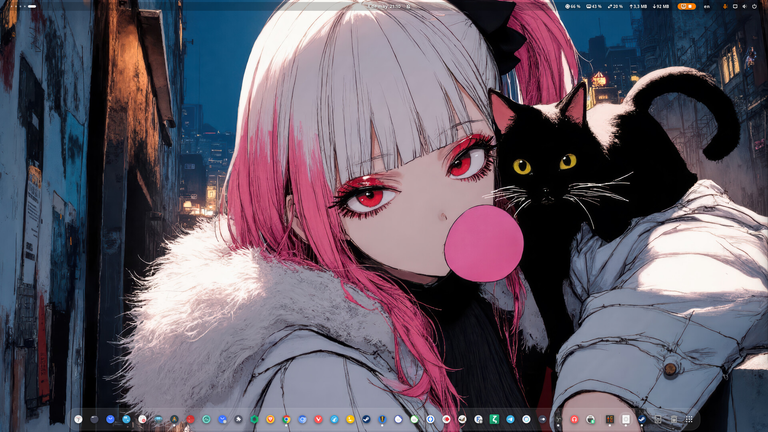Open the keyboard layout 'en' menu
This screenshot has height=432, width=768.
(x=707, y=7)
